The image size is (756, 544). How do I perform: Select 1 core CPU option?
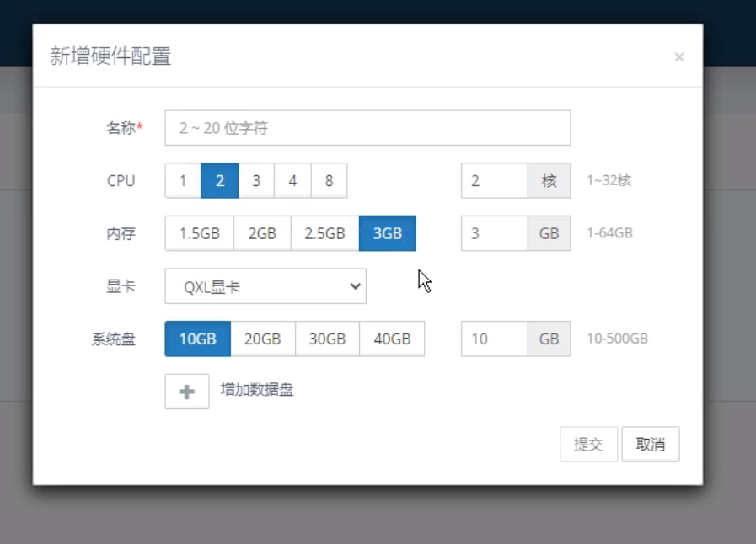183,181
